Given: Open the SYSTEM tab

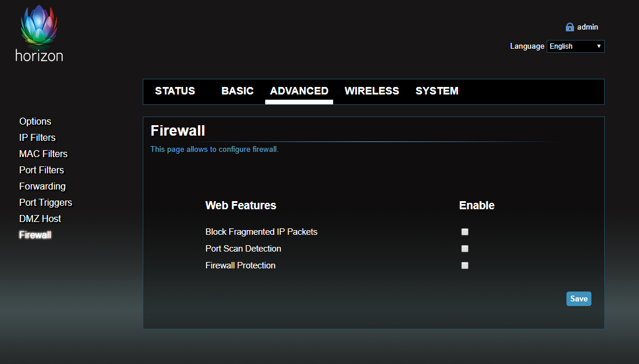Looking at the screenshot, I should tap(436, 91).
